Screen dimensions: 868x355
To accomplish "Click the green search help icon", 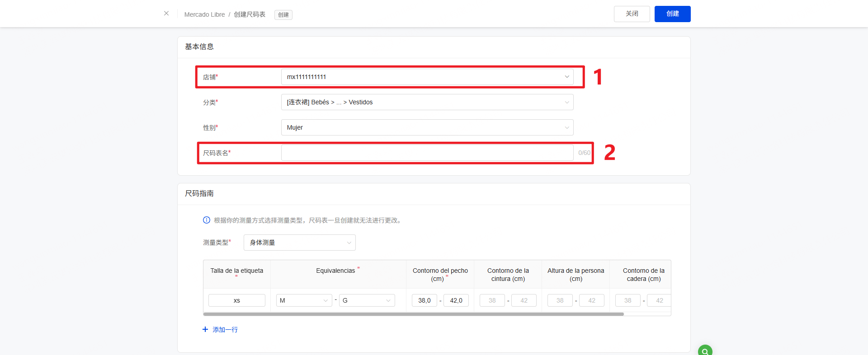I will 705,351.
